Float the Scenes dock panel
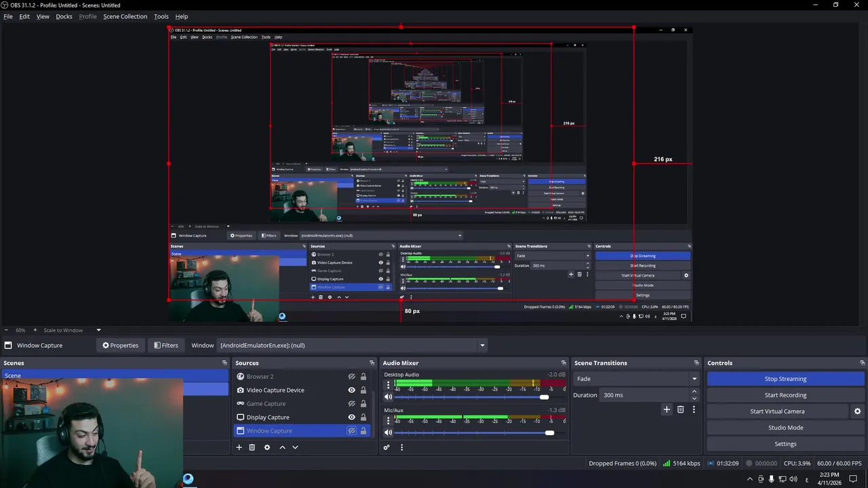 [224, 363]
